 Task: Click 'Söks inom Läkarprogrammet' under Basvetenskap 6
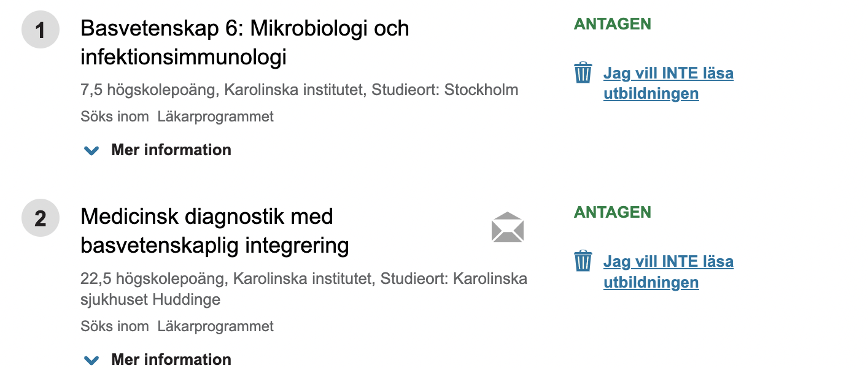(177, 117)
